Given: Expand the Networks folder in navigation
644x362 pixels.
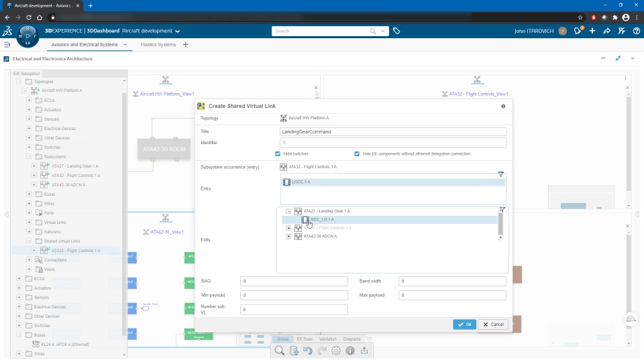Looking at the screenshot, I should [x=29, y=231].
